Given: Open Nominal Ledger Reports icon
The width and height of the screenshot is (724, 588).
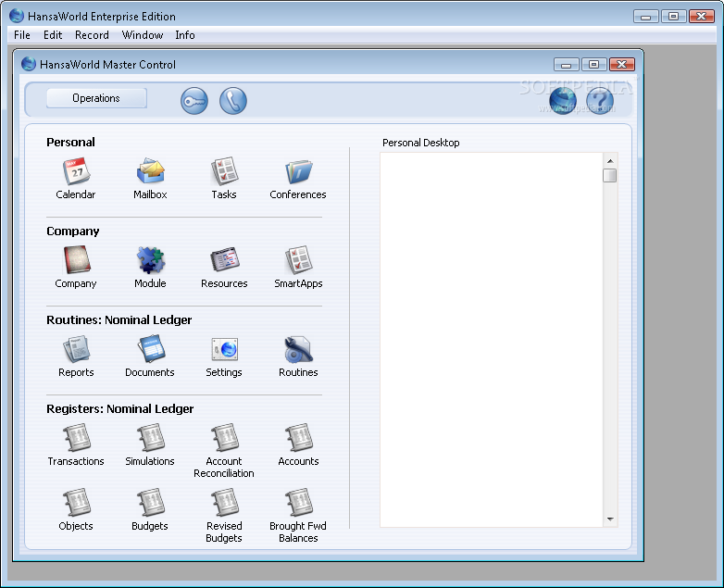Looking at the screenshot, I should pos(76,349).
